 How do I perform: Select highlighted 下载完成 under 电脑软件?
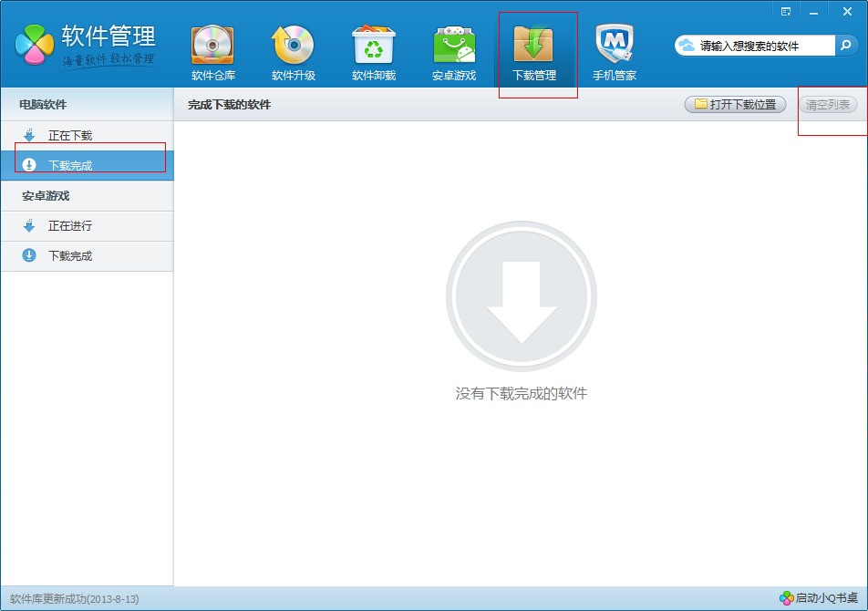click(x=88, y=165)
